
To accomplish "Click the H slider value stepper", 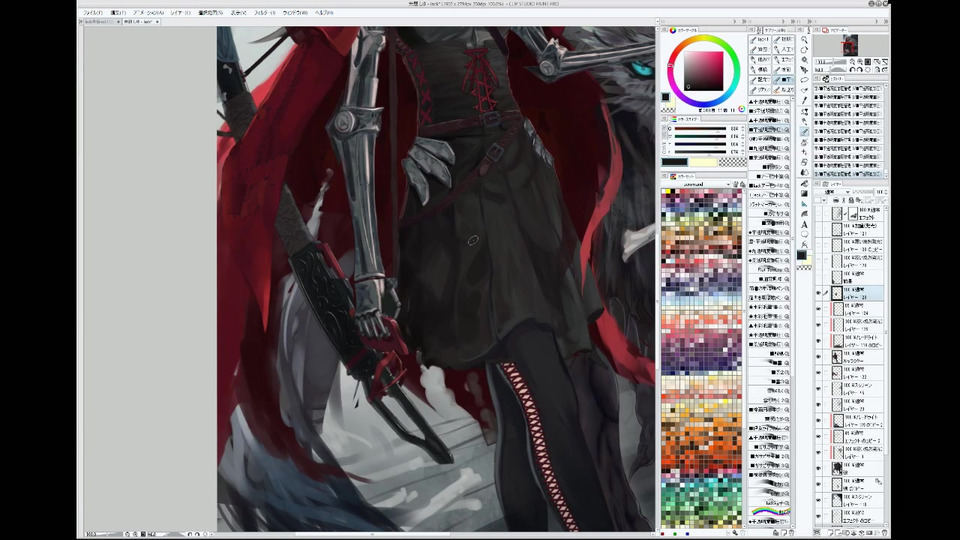I will (x=743, y=129).
